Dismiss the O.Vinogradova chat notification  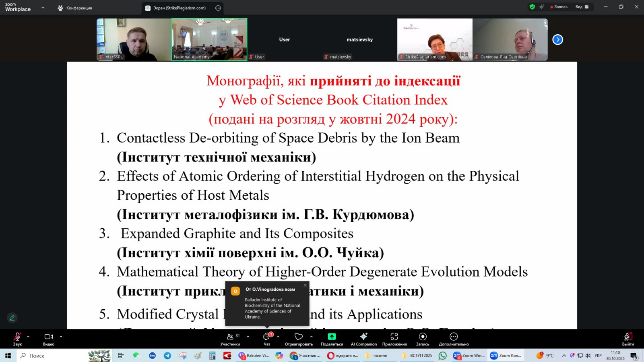[x=305, y=285]
